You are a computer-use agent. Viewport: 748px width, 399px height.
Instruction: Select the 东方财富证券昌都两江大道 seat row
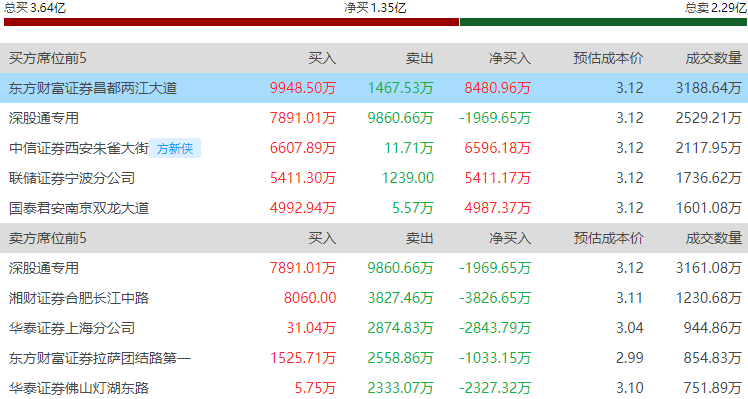(374, 88)
